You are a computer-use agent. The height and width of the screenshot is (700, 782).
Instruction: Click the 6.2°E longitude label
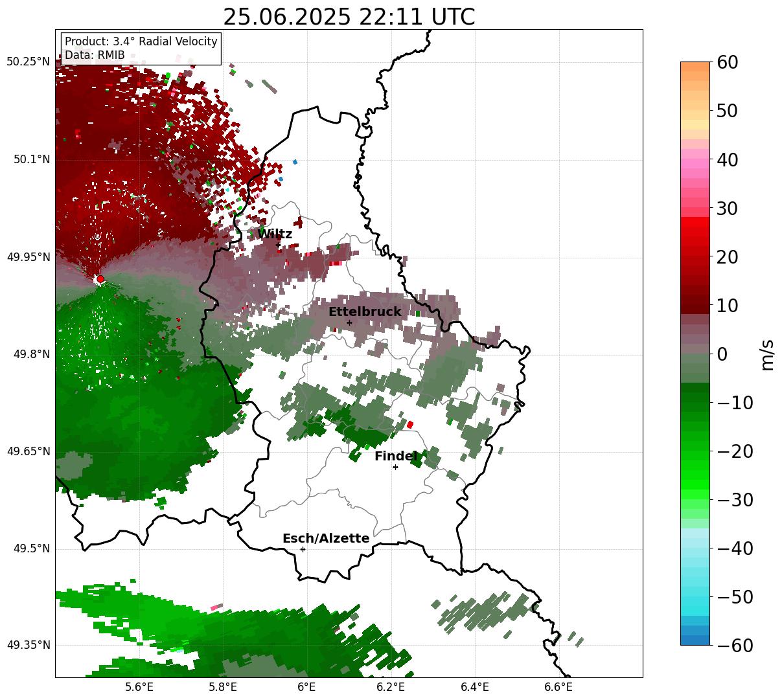point(391,687)
